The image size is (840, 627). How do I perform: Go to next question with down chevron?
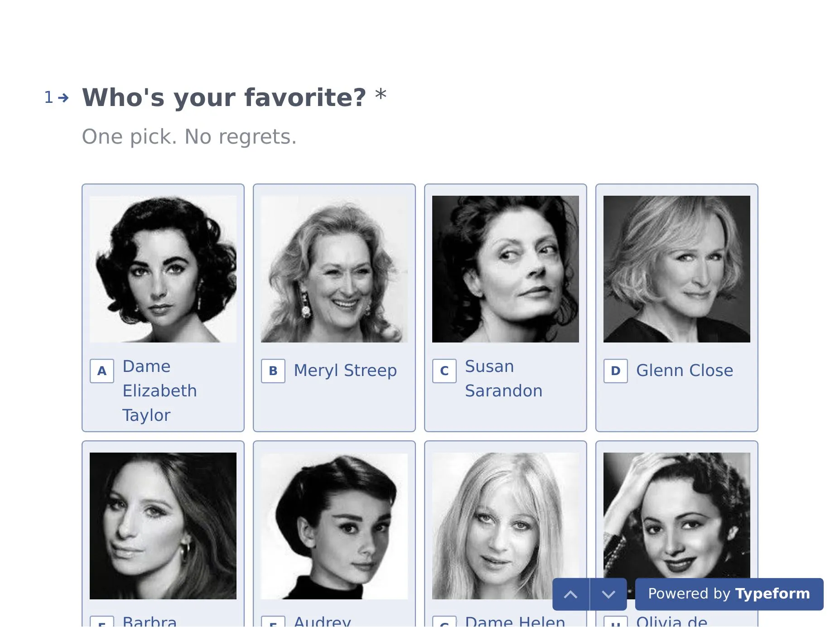pyautogui.click(x=608, y=594)
